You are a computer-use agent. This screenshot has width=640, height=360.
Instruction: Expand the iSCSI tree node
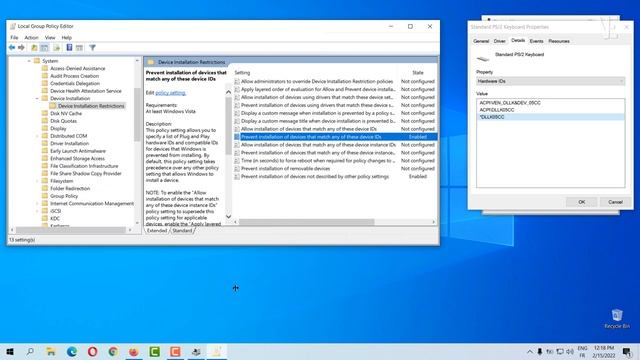[37, 211]
